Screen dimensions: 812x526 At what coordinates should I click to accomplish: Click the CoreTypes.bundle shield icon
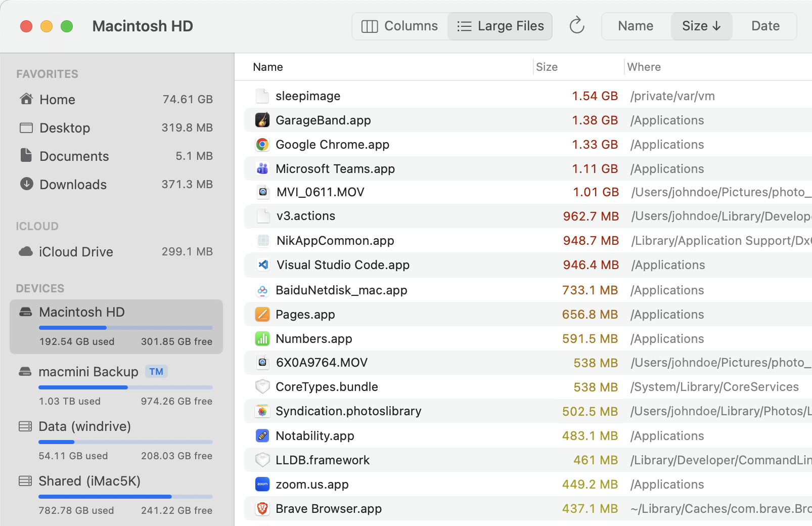[262, 387]
